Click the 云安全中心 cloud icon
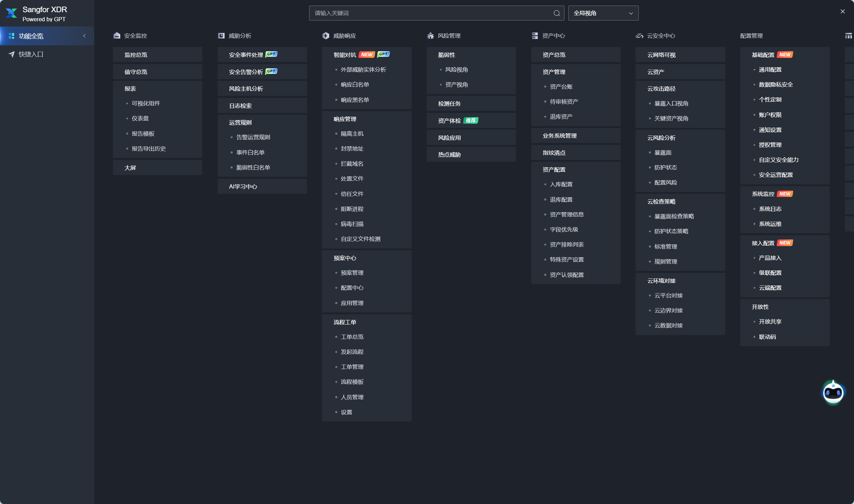 [639, 36]
